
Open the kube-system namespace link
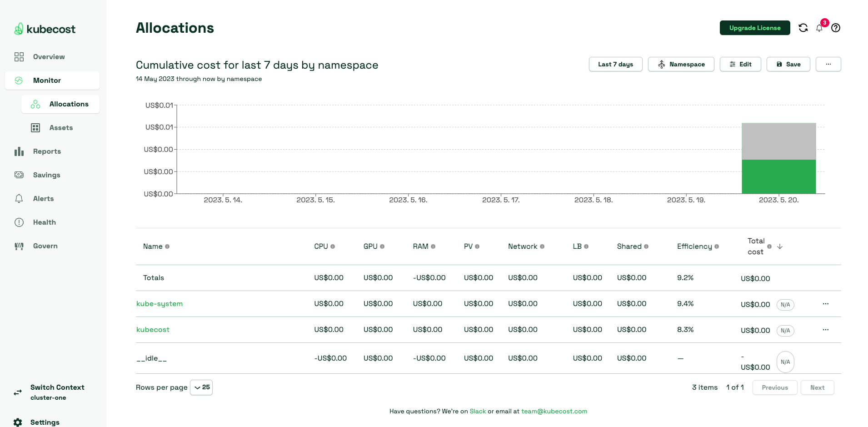[160, 304]
